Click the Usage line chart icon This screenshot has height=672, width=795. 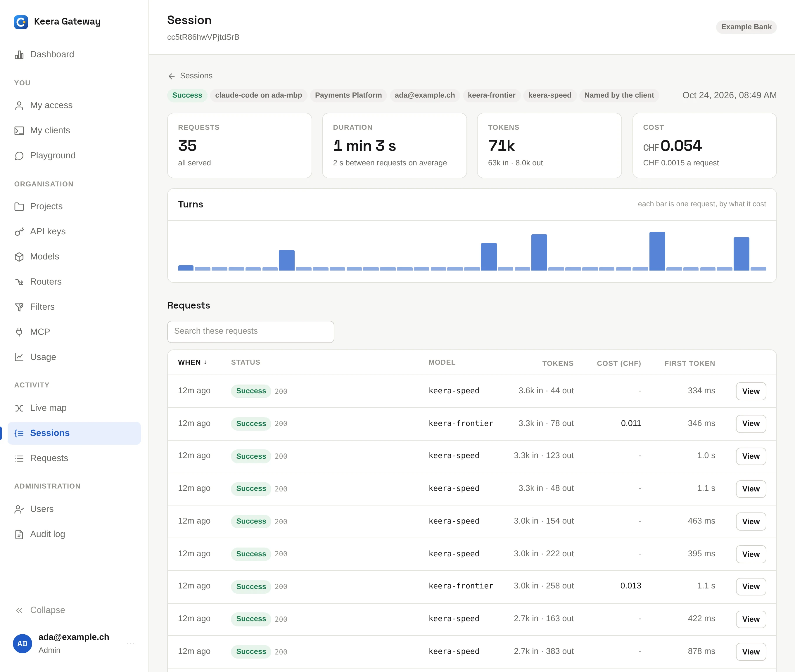point(19,357)
